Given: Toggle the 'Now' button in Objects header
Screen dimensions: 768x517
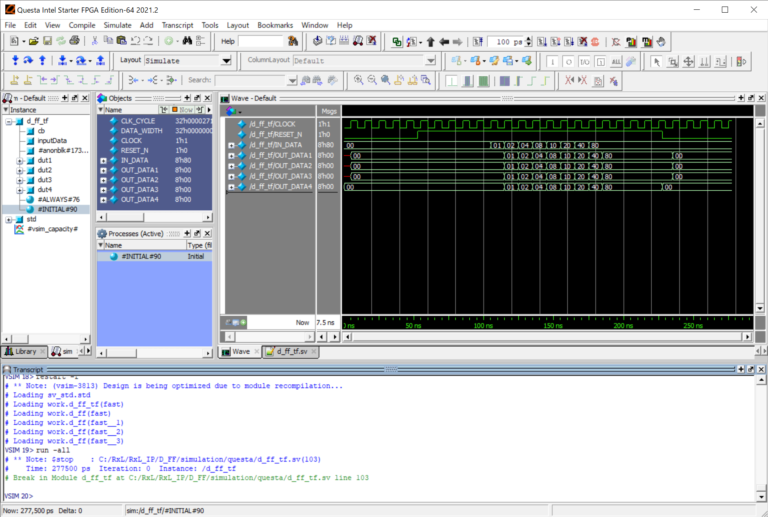Looking at the screenshot, I should [x=182, y=110].
